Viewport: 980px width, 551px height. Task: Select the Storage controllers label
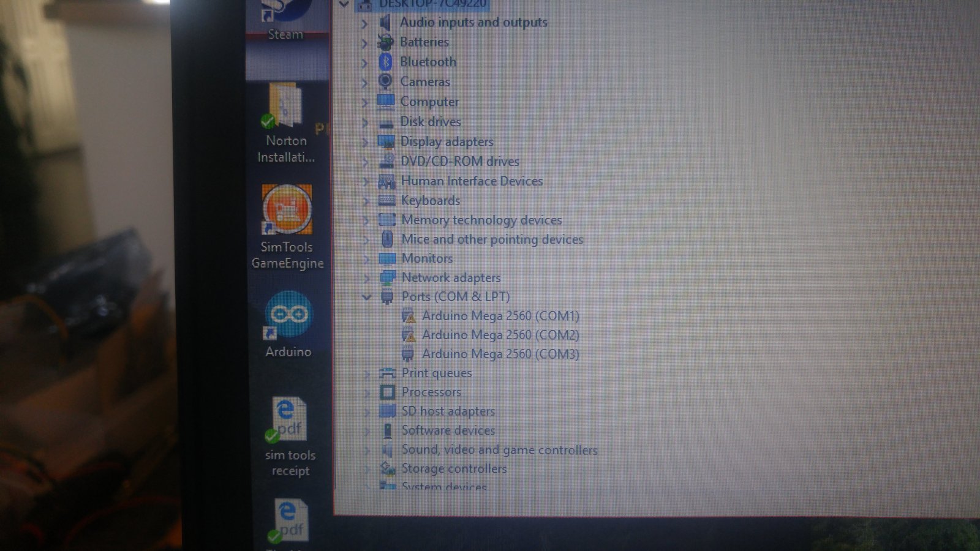454,469
